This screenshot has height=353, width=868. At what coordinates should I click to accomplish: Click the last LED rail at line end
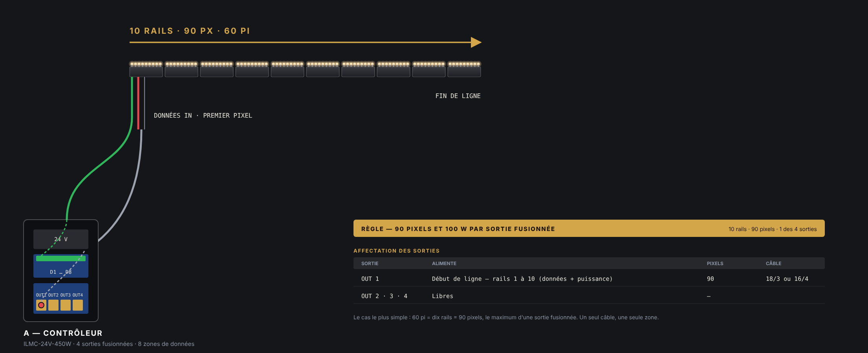click(464, 69)
